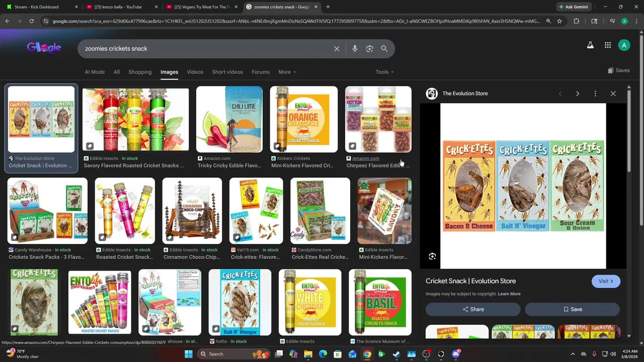
Task: Click the search magnifier icon in search box
Action: 384,49
